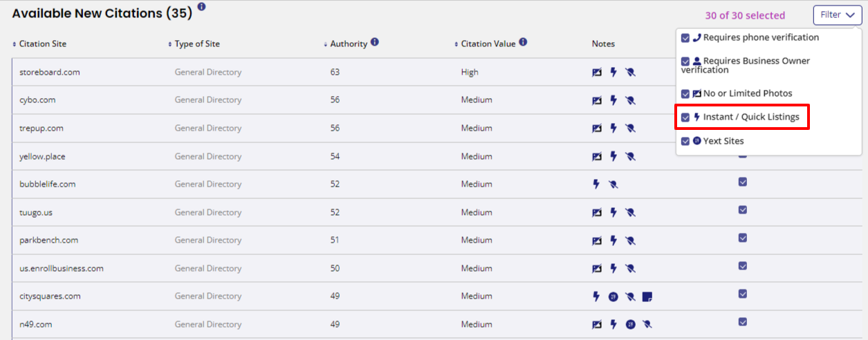Deselect the us.enrollbusiness.com row checkbox
Viewport: 868px width, 340px height.
(743, 265)
